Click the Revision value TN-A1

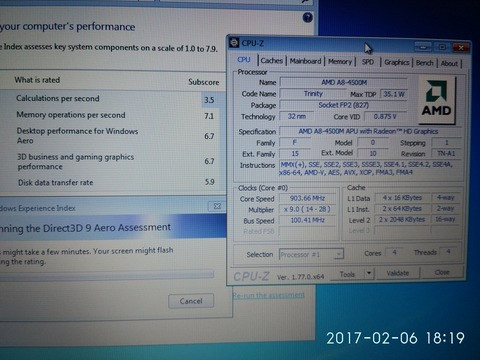coord(446,154)
